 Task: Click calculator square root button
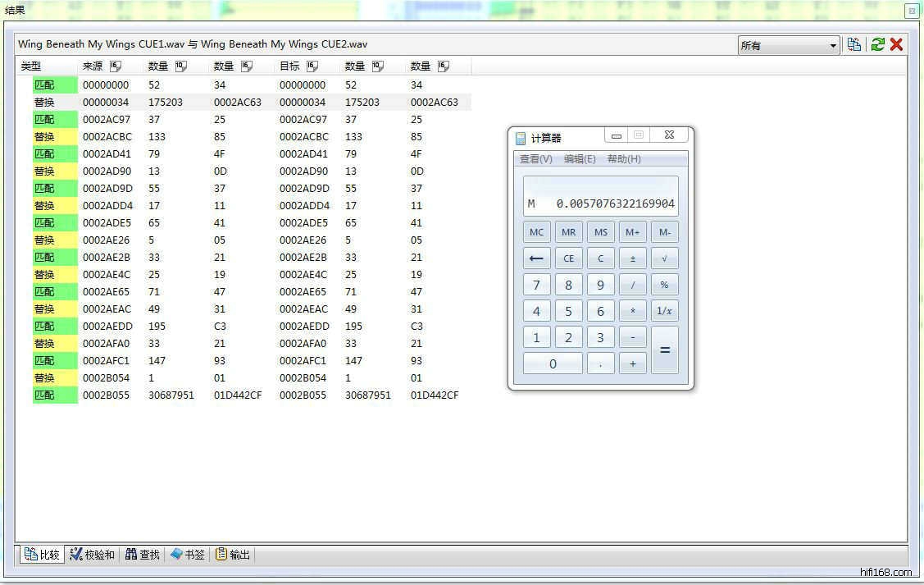(665, 258)
